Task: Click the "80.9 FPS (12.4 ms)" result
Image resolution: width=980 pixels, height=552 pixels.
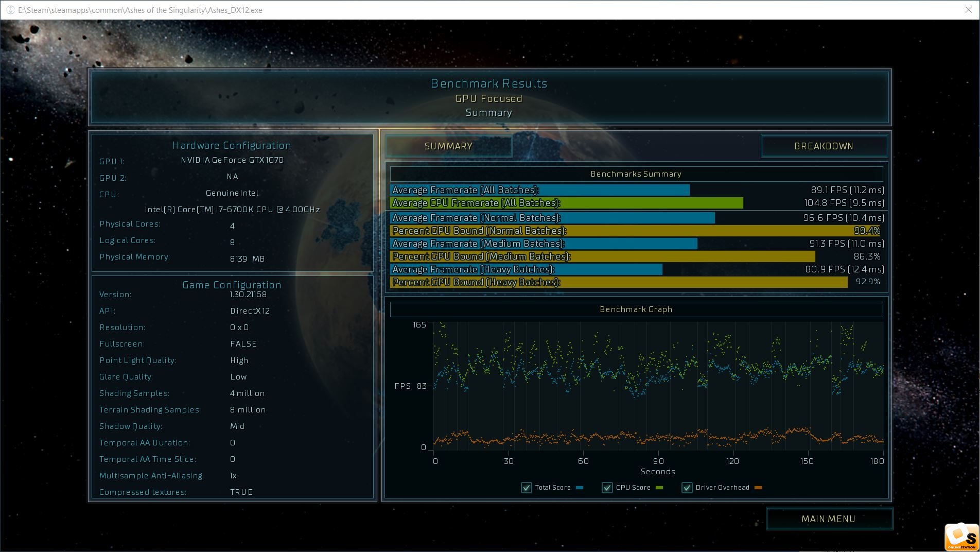Action: (x=845, y=269)
